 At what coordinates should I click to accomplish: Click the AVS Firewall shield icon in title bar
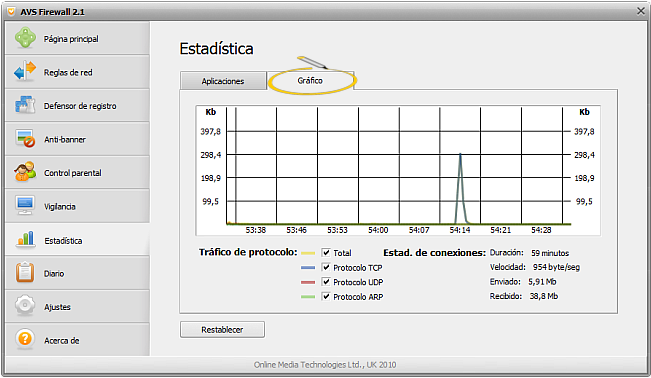click(11, 11)
